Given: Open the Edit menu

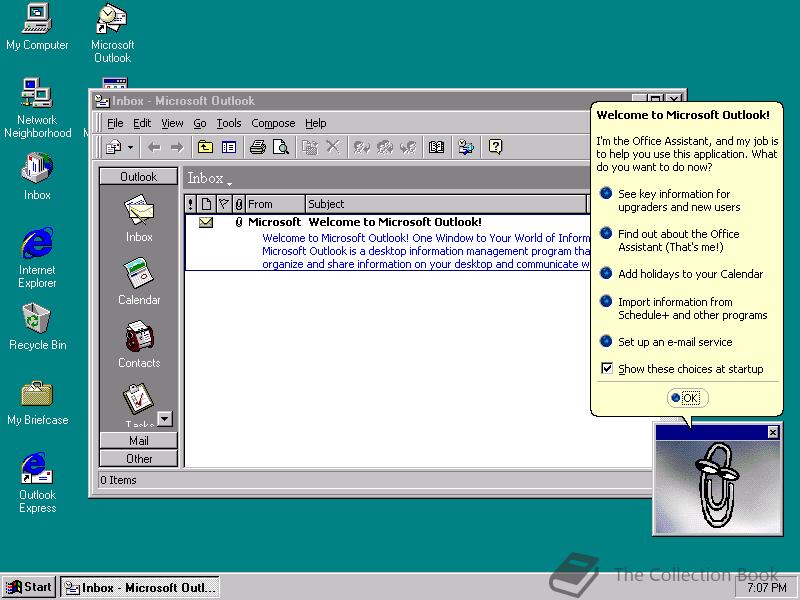Looking at the screenshot, I should click(142, 123).
